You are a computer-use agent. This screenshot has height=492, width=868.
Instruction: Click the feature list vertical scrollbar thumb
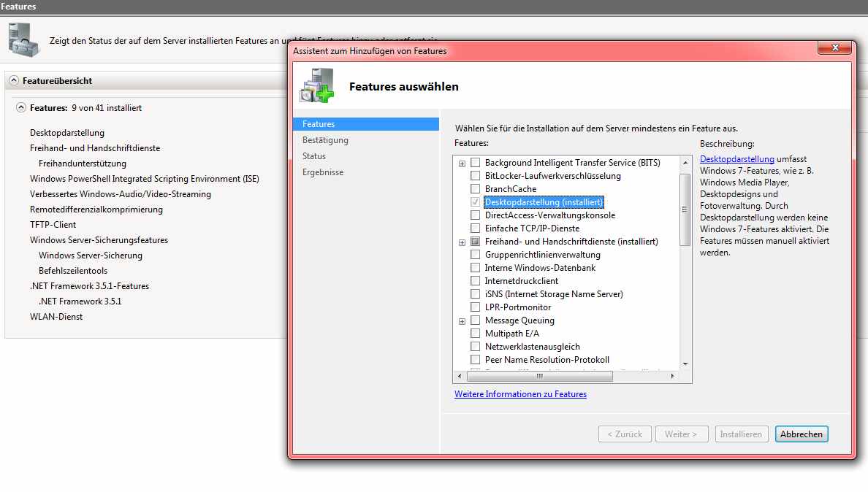click(685, 210)
